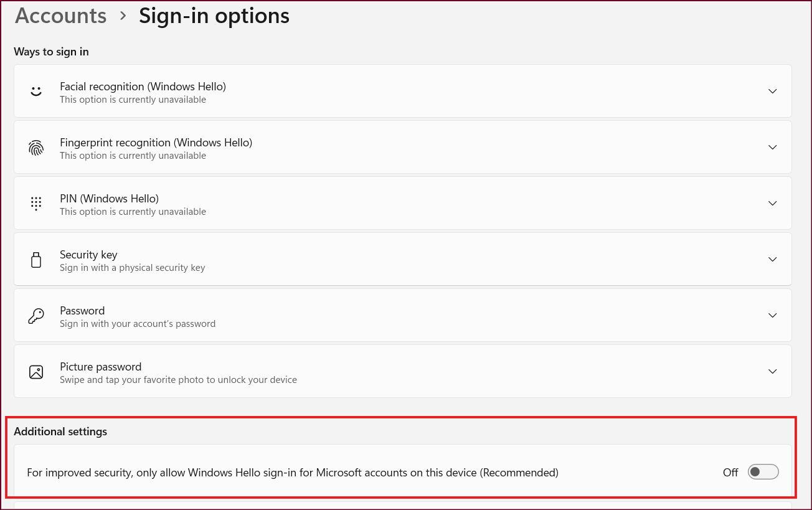Viewport: 812px width, 510px height.
Task: Click the picture password photo icon
Action: [x=36, y=371]
